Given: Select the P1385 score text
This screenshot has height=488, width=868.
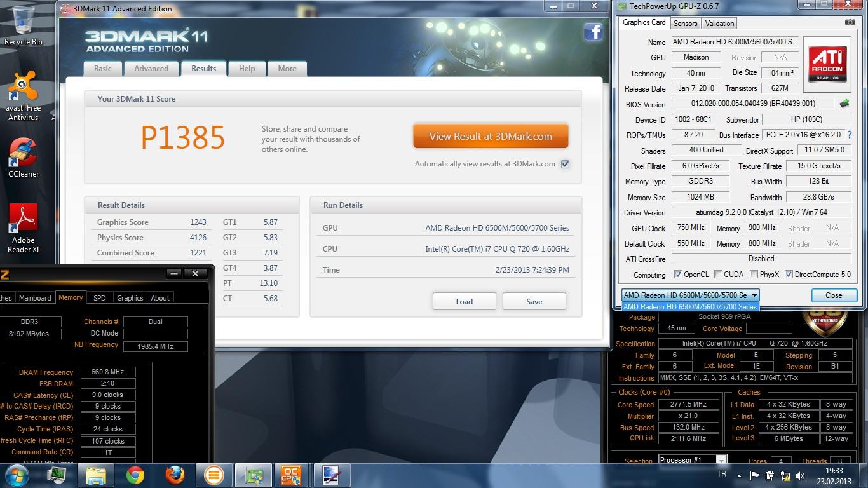Looking at the screenshot, I should [x=183, y=137].
